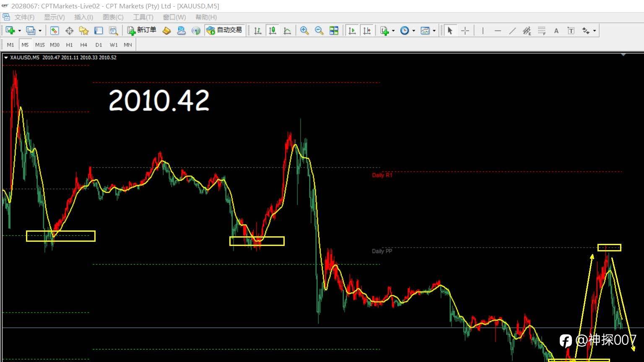Open the Data Window crosshair icon
Screen dimensions: 644x362
click(x=69, y=31)
